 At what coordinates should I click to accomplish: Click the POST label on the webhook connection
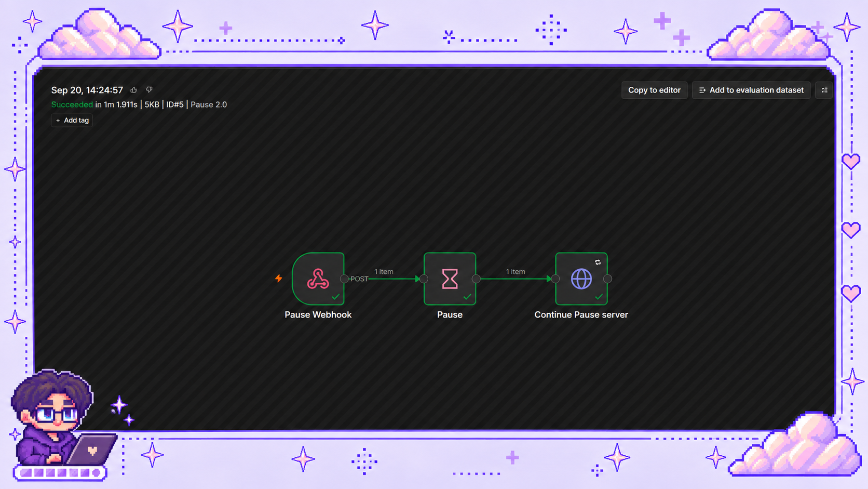359,279
